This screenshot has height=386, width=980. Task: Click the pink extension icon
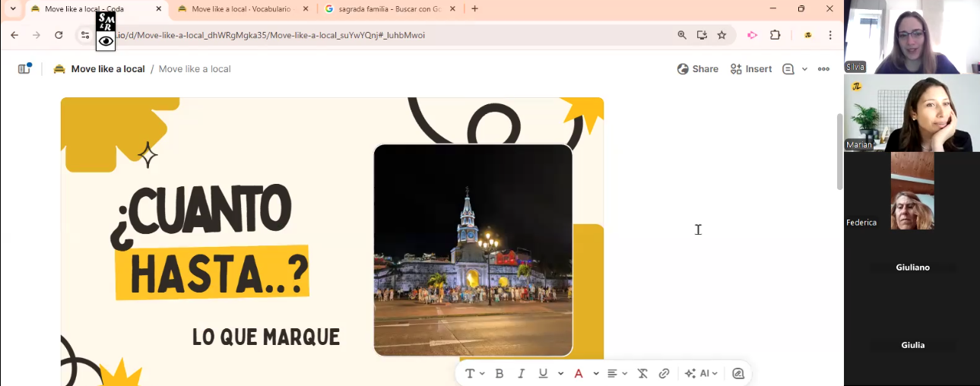[x=752, y=35]
